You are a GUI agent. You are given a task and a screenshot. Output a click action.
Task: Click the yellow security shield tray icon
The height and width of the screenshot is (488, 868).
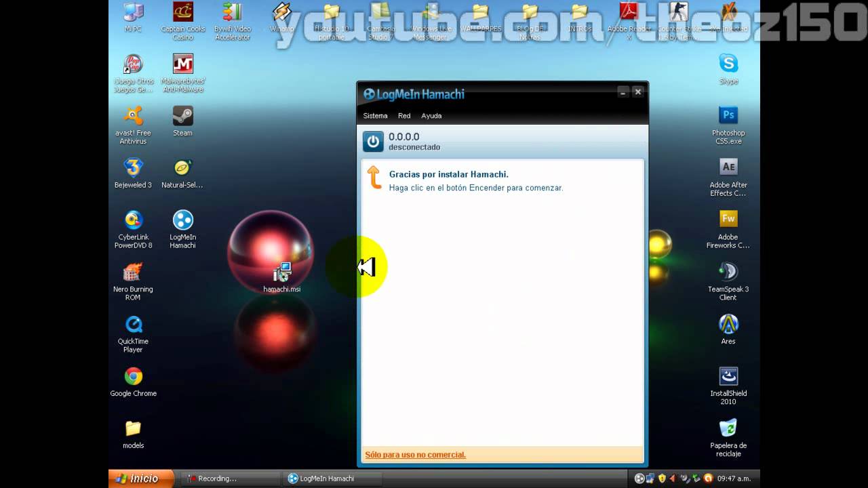point(662,479)
